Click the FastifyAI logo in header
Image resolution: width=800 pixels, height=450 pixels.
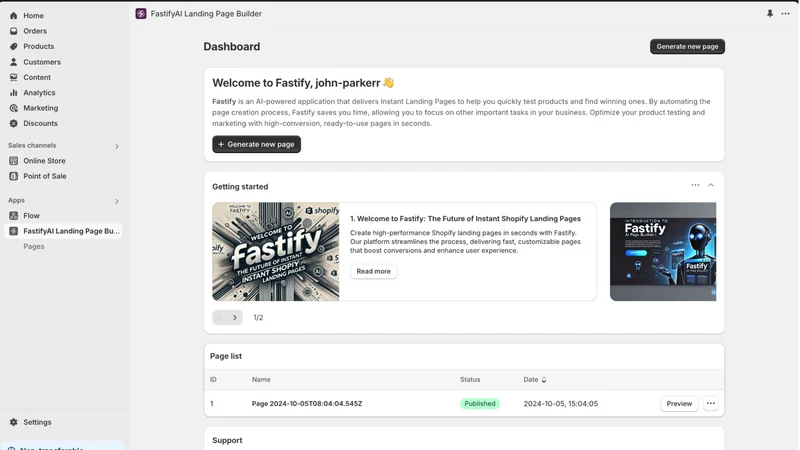(141, 14)
